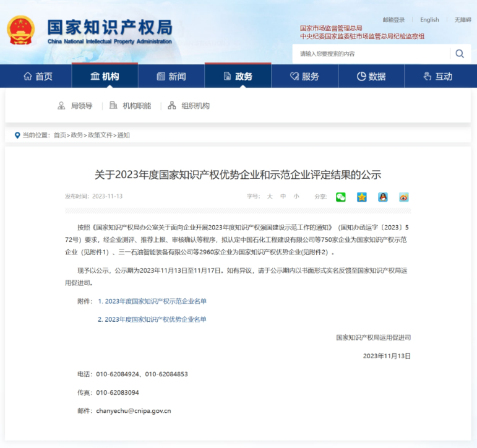Focus the search input field
The width and height of the screenshot is (477, 448).
pyautogui.click(x=371, y=54)
